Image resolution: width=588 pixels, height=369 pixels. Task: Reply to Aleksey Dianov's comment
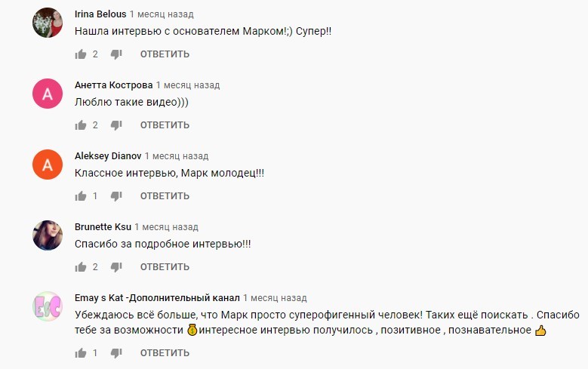pos(165,196)
